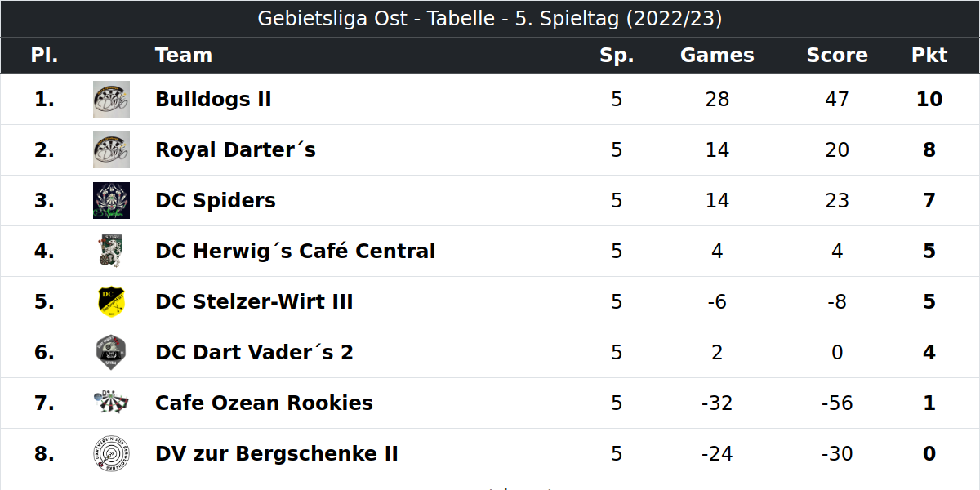Open the Bulldogs II team name
This screenshot has width=980, height=490.
(x=213, y=100)
